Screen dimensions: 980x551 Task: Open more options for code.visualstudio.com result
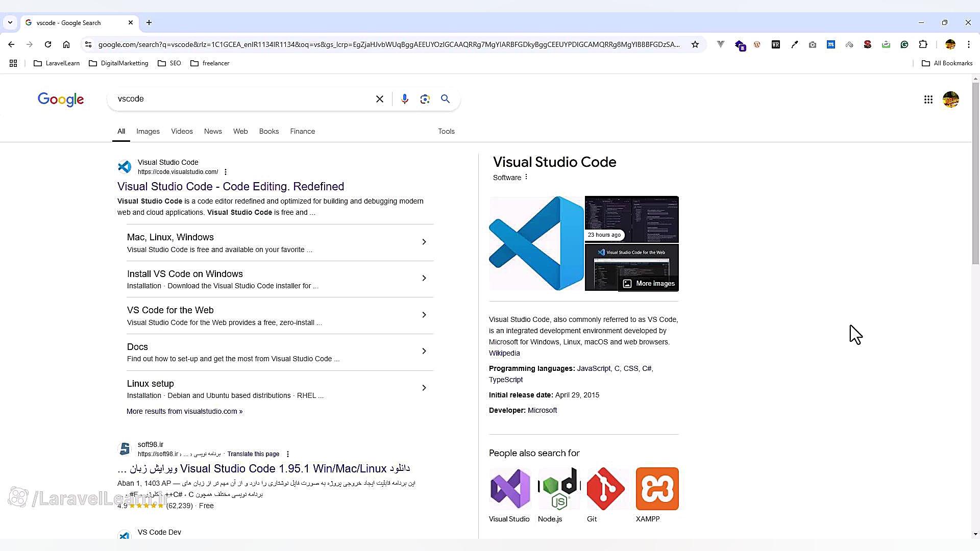pos(226,172)
